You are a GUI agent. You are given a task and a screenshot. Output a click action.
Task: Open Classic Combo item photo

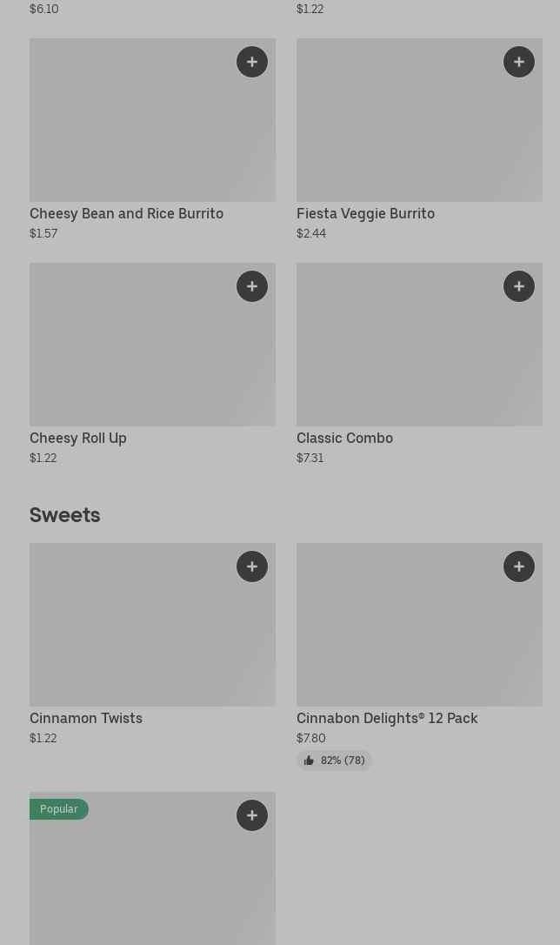click(x=419, y=344)
